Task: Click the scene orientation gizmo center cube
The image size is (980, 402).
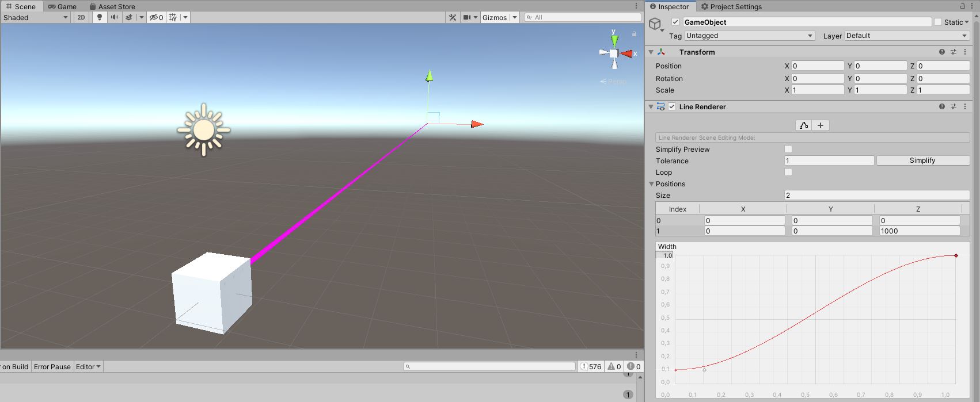Action: click(614, 53)
